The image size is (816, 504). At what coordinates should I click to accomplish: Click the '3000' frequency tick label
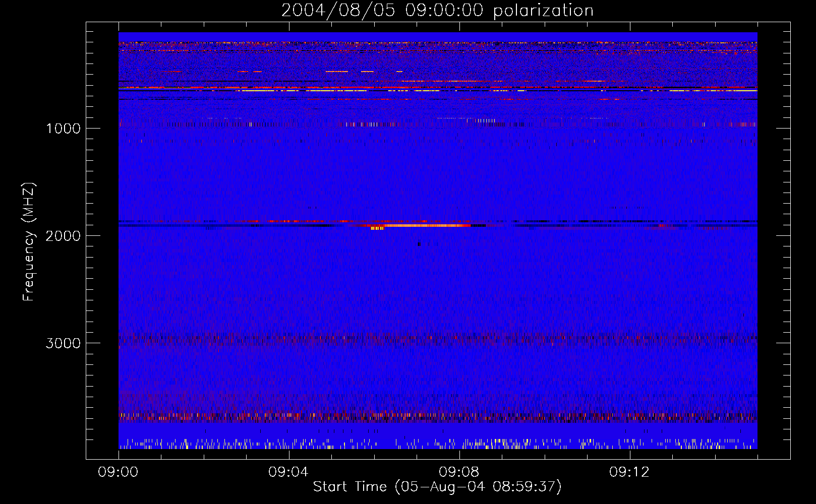63,343
